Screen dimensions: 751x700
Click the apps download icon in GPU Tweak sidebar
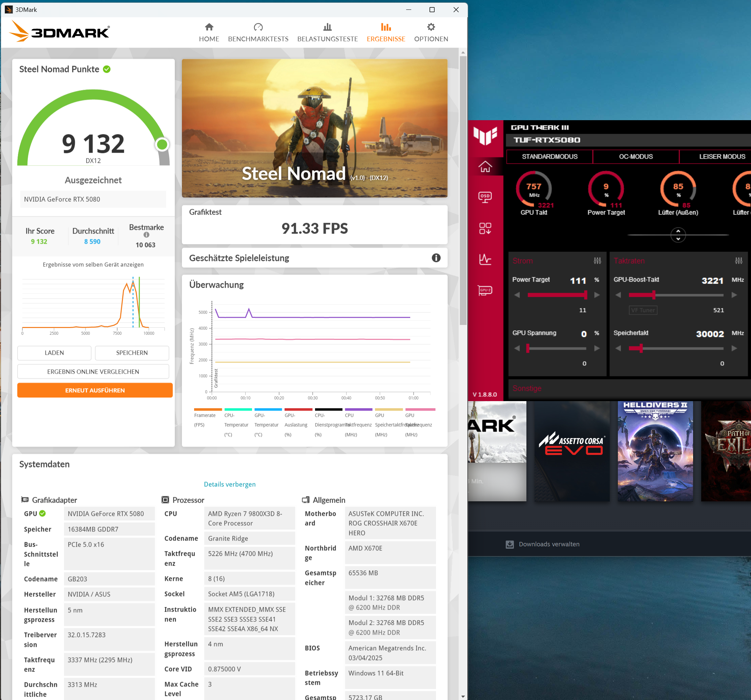tap(485, 228)
